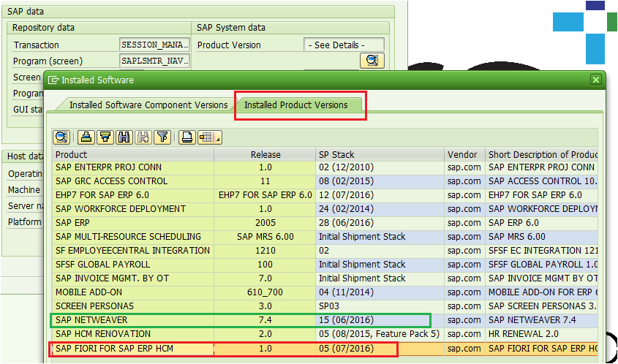This screenshot has width=618, height=364.
Task: Select the SAP NETWEAVER product cell
Action: [x=133, y=320]
